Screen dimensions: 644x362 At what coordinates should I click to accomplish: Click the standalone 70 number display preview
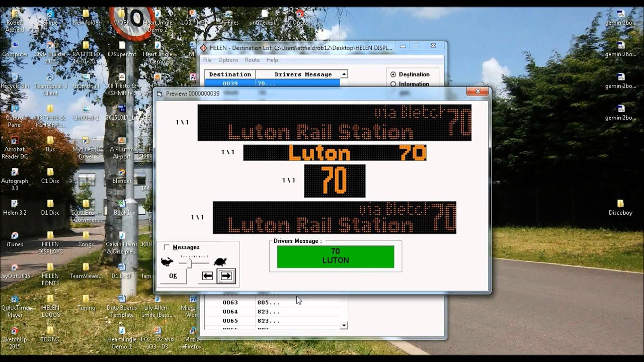(x=335, y=181)
